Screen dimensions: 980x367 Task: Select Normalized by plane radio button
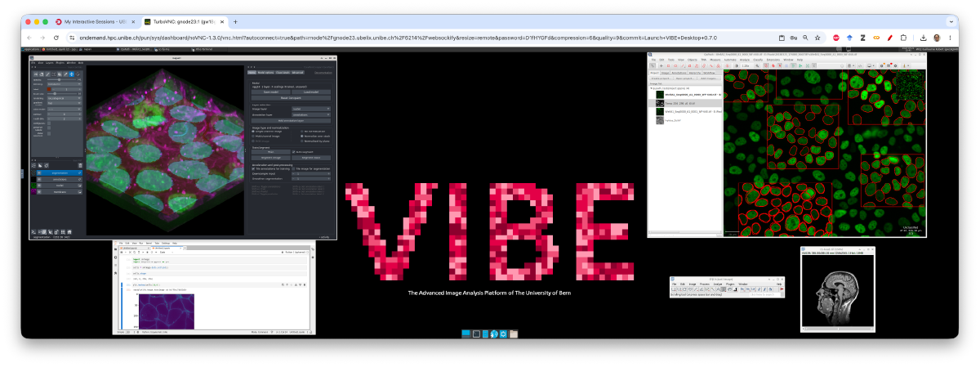coord(302,141)
